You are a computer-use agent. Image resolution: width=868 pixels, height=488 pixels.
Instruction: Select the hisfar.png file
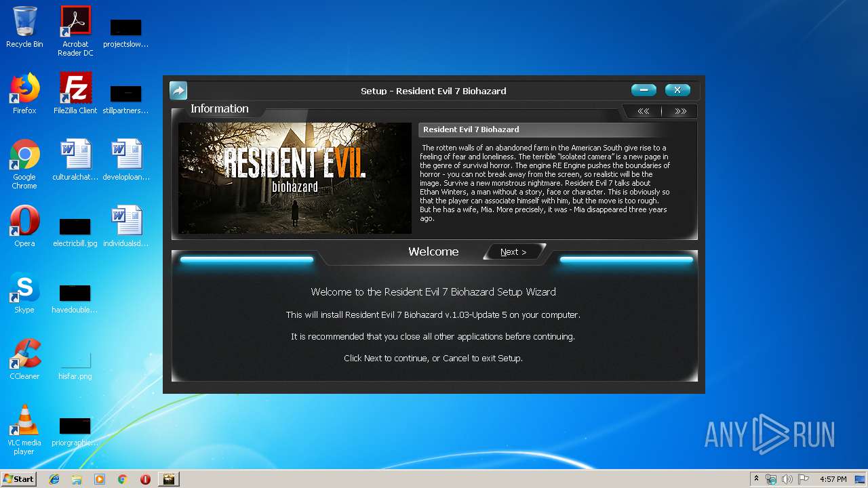75,365
